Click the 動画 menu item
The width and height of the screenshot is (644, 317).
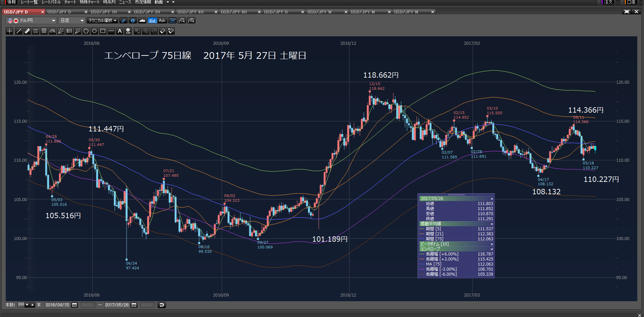[159, 2]
